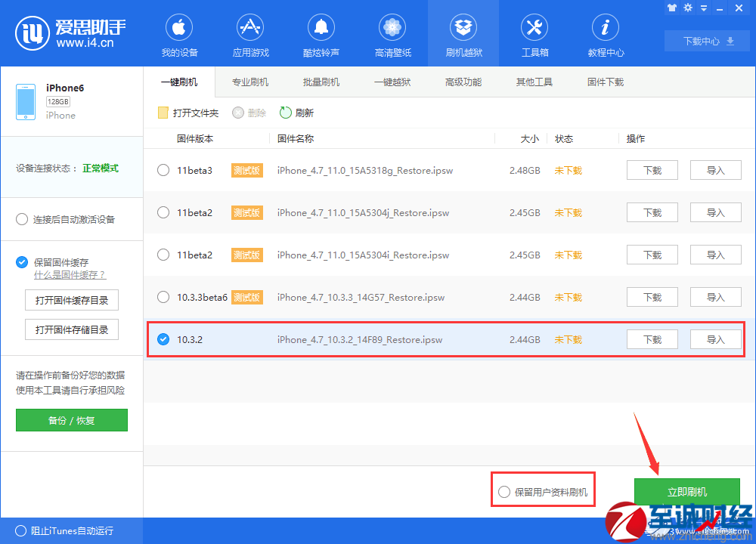Open the 工具箱 toolbox section
This screenshot has height=544, width=756.
point(534,34)
